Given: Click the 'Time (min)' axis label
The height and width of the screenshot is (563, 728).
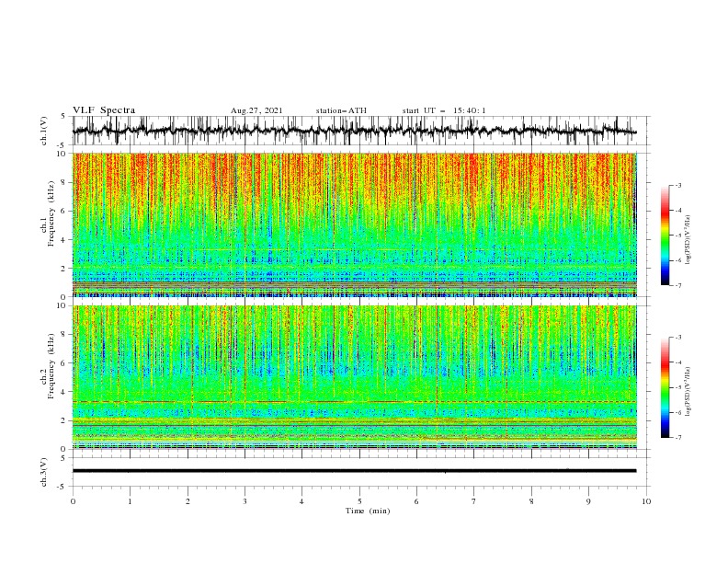Looking at the screenshot, I should tap(368, 511).
